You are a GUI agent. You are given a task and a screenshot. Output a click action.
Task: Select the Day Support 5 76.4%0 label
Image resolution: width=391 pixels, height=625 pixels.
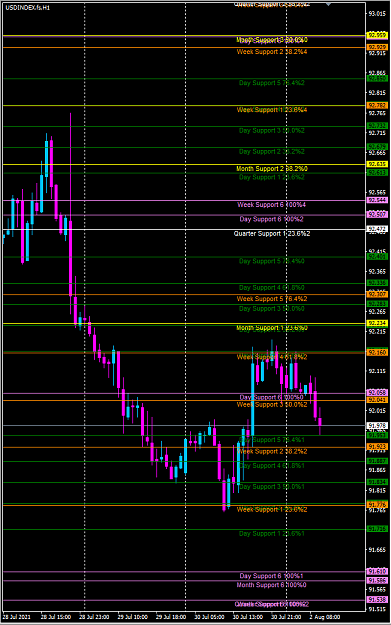pyautogui.click(x=272, y=261)
